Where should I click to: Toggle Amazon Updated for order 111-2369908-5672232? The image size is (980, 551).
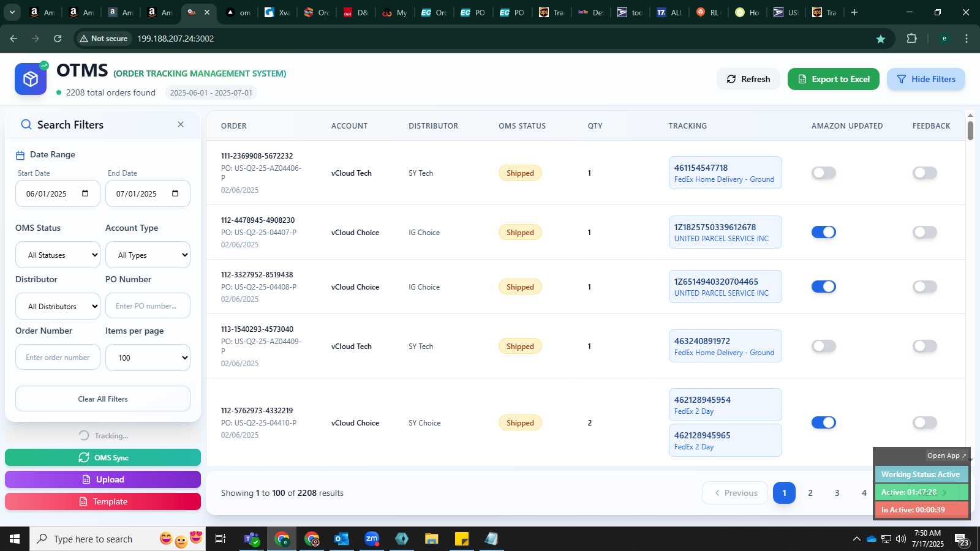[824, 173]
